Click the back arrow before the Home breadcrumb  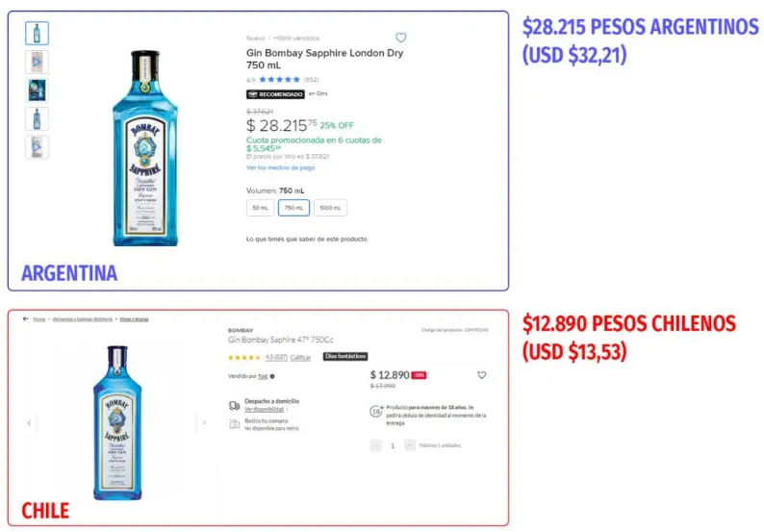25,318
